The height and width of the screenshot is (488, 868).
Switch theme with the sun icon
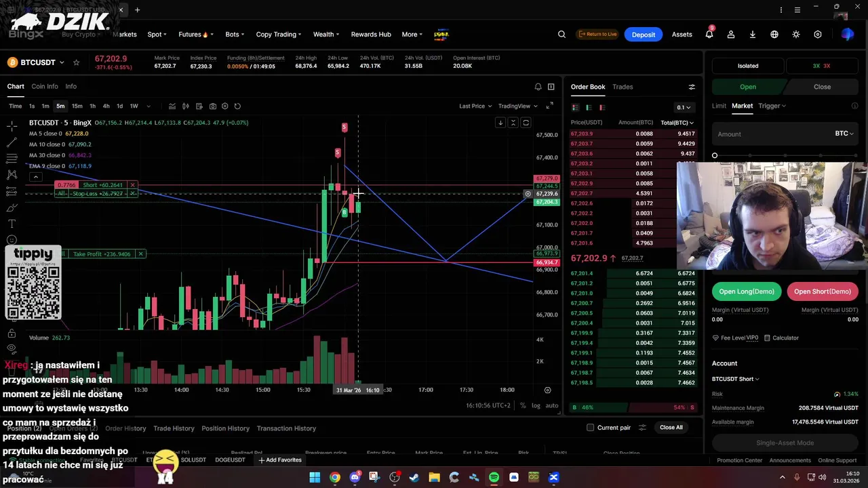(x=796, y=35)
